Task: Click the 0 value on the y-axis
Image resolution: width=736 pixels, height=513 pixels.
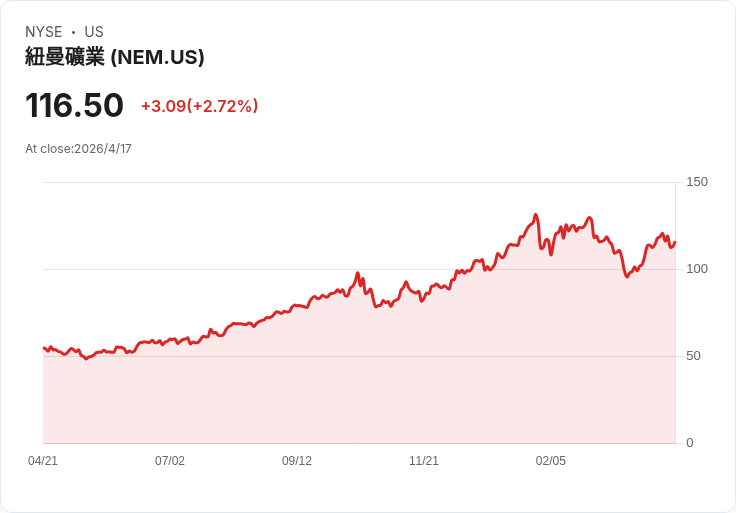Action: click(x=690, y=443)
